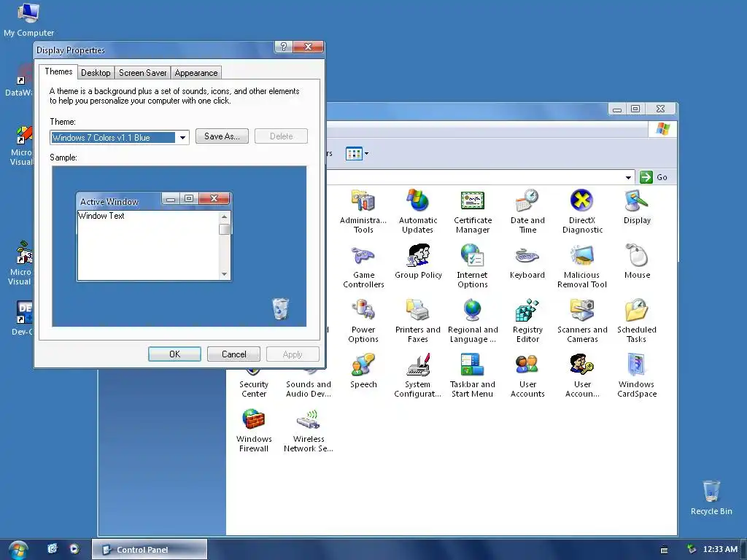Open Wireless Network Setup icon
Viewport: 747px width, 560px height.
(x=309, y=430)
